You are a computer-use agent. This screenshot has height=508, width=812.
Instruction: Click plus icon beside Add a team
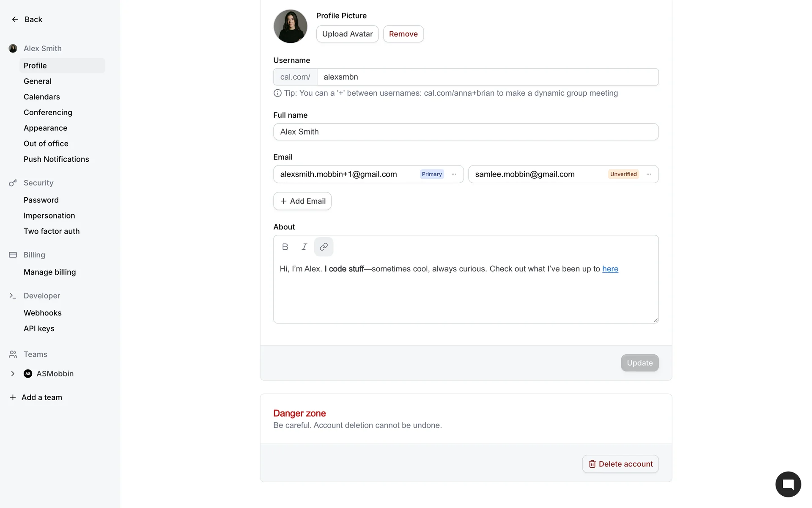click(x=13, y=398)
